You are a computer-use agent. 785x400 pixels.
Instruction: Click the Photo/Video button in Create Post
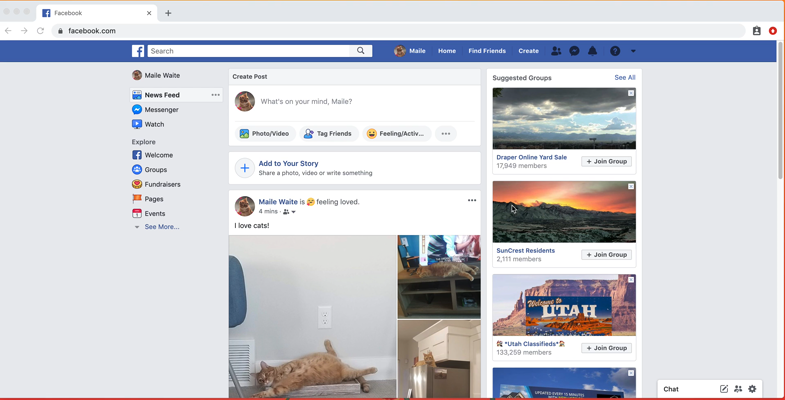tap(264, 133)
